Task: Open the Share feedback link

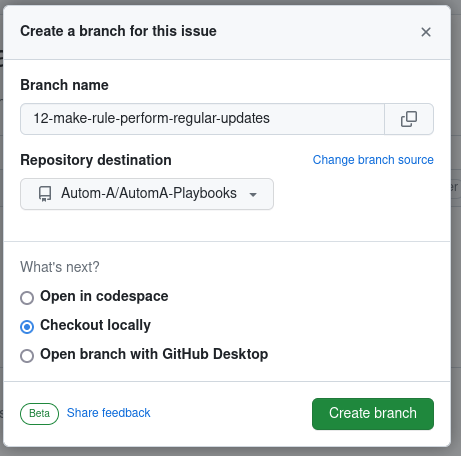Action: [108, 413]
